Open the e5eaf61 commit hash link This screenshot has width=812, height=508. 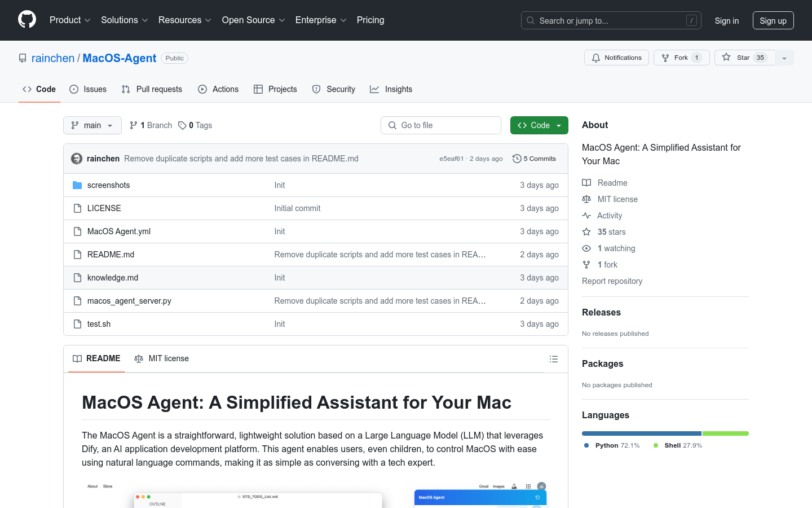coord(452,159)
